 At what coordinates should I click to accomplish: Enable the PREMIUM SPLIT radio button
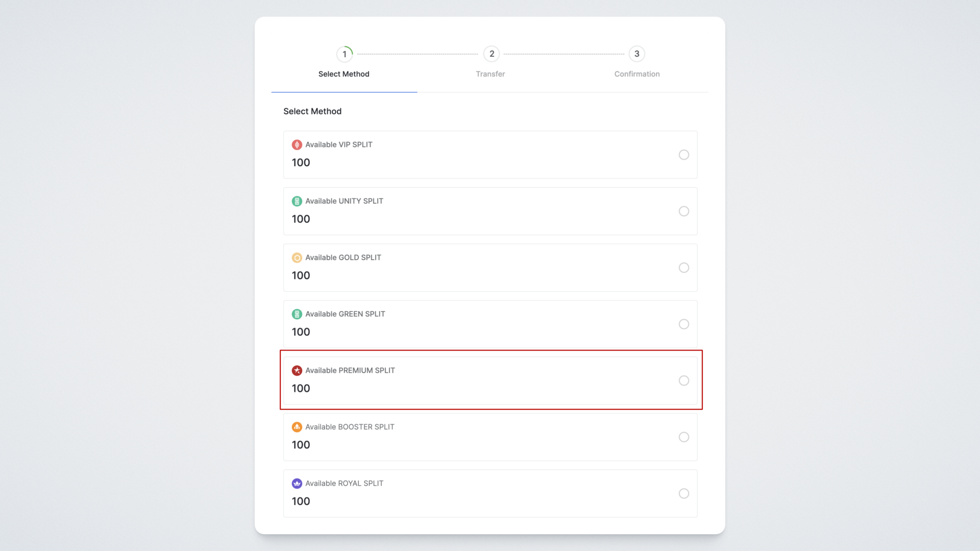click(x=683, y=381)
